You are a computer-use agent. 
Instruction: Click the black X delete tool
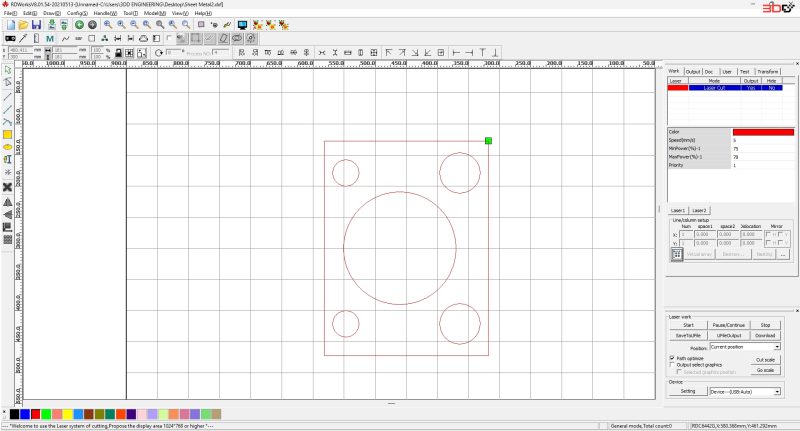point(7,187)
